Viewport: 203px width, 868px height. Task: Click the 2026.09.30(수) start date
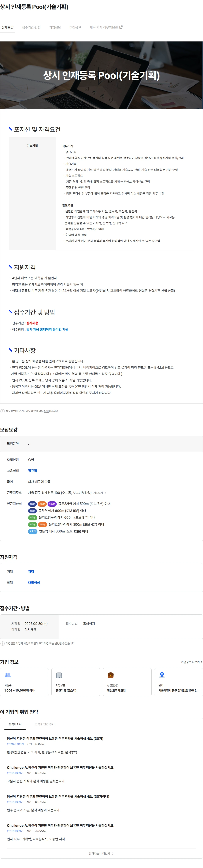pos(36,624)
